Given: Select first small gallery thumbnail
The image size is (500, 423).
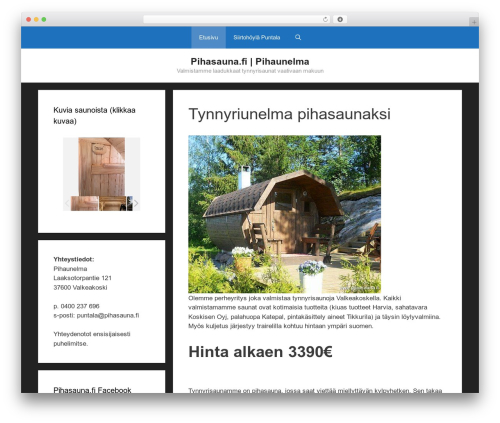Looking at the screenshot, I should click(85, 203).
